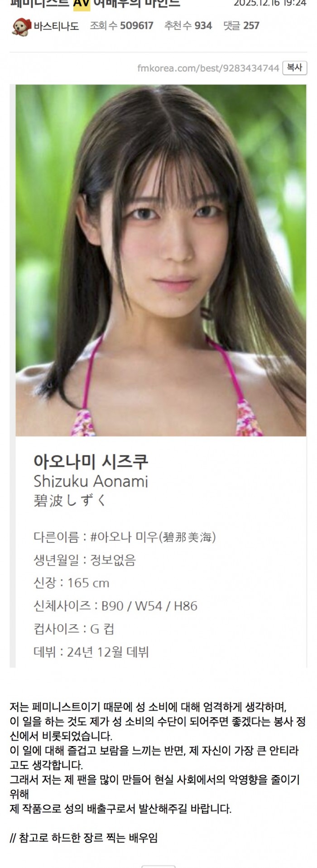Click the 다른이름 #아오나 미우 line
The image size is (317, 868).
pos(125,537)
